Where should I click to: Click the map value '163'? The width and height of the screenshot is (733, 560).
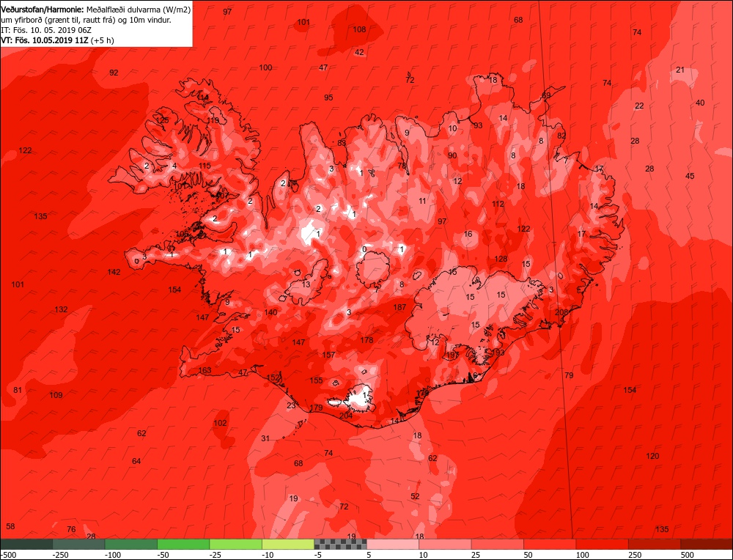[x=205, y=370]
